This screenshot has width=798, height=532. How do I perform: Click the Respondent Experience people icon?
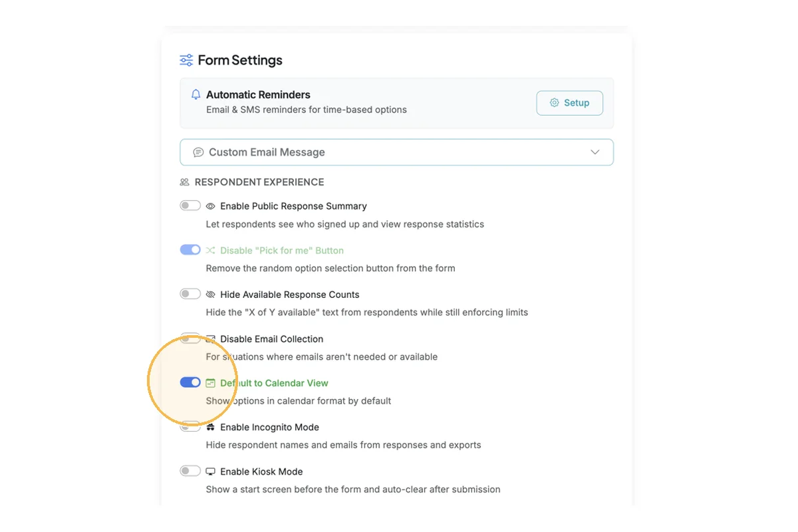(185, 182)
